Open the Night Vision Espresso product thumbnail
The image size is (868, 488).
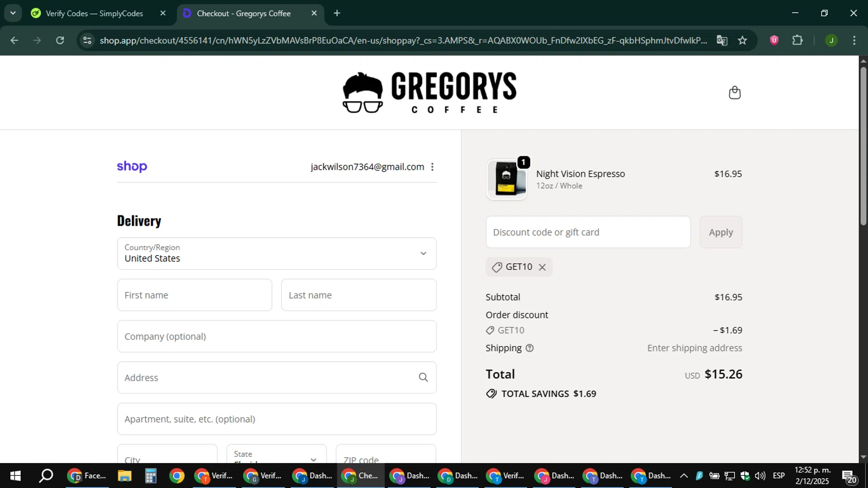click(506, 179)
